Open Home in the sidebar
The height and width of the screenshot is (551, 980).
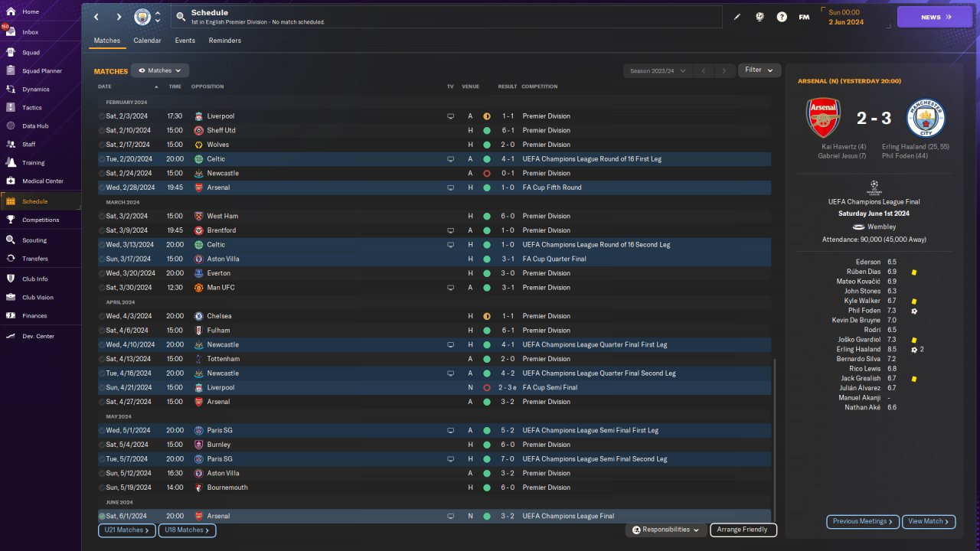click(40, 12)
